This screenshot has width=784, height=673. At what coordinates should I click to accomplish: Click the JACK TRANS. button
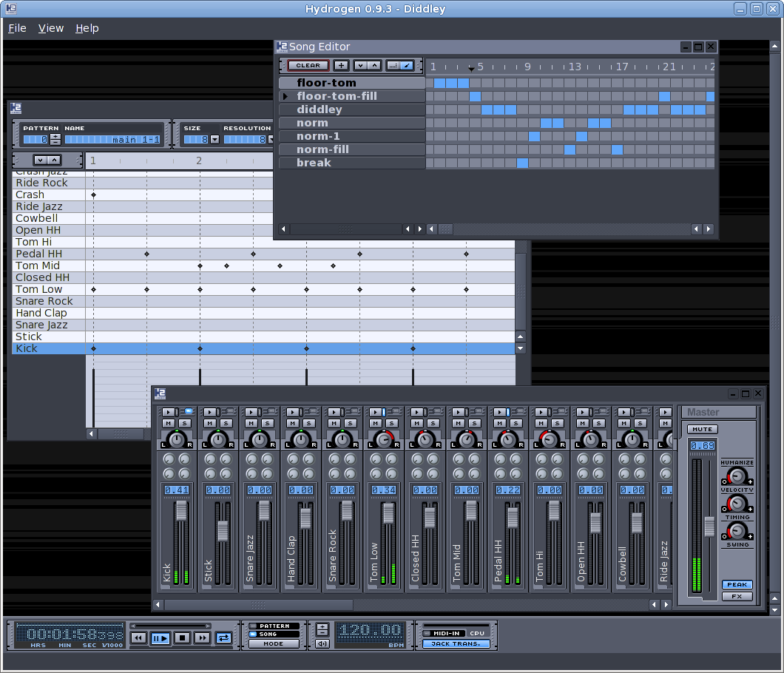pos(456,643)
